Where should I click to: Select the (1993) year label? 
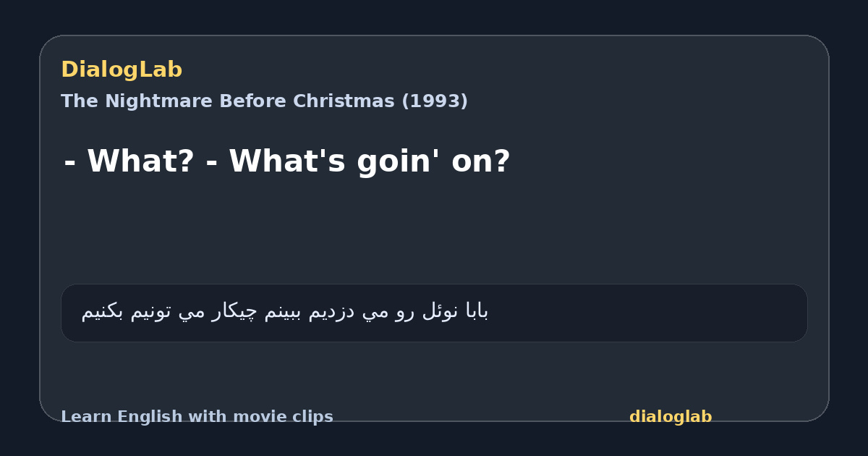tap(435, 101)
